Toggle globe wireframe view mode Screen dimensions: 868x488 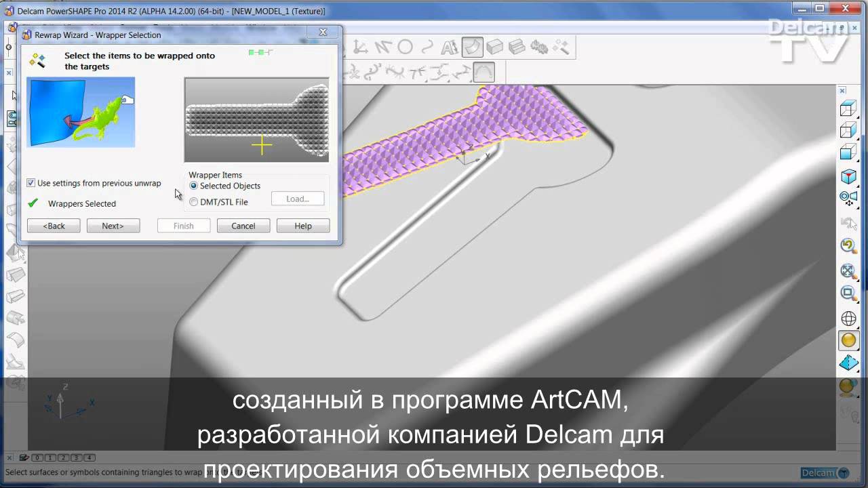pyautogui.click(x=848, y=318)
